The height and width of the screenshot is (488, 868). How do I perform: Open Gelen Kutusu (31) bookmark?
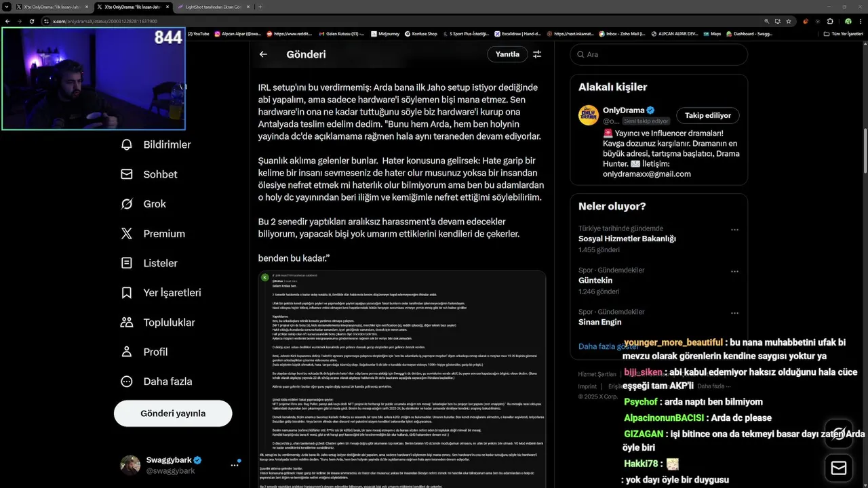(341, 34)
